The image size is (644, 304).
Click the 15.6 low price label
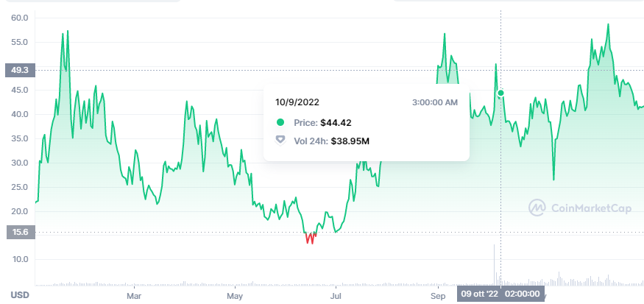(x=19, y=232)
